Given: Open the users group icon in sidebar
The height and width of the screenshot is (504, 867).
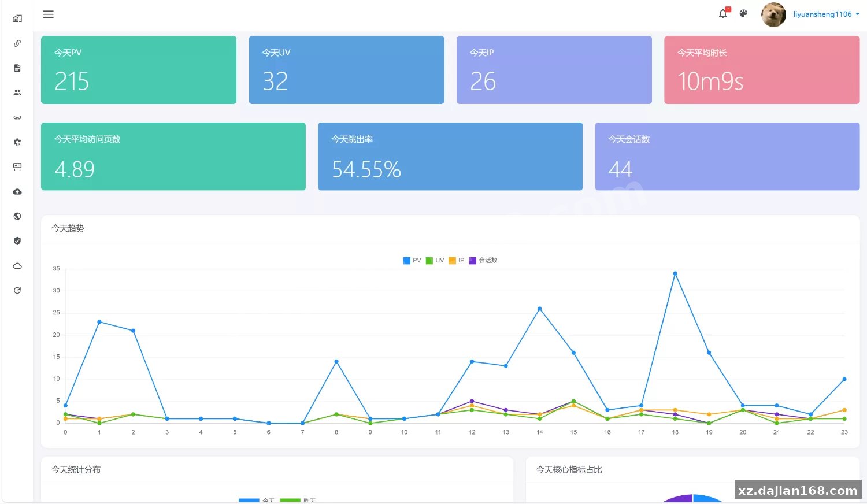Looking at the screenshot, I should [x=17, y=92].
